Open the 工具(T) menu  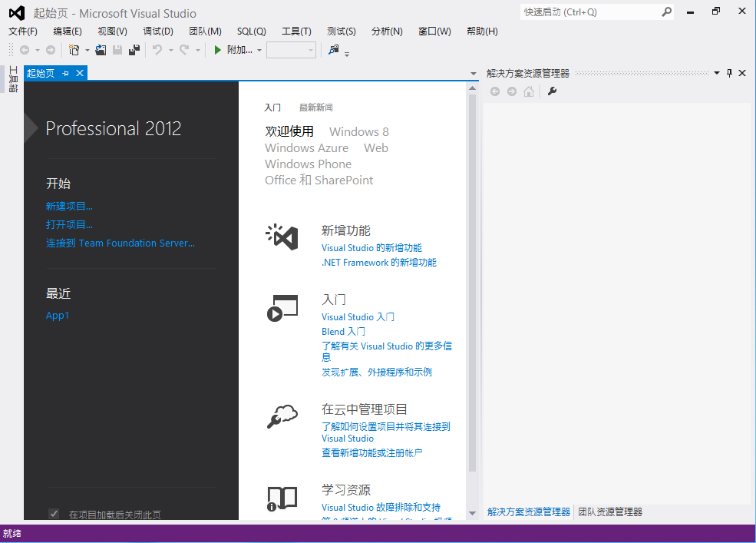pyautogui.click(x=296, y=31)
